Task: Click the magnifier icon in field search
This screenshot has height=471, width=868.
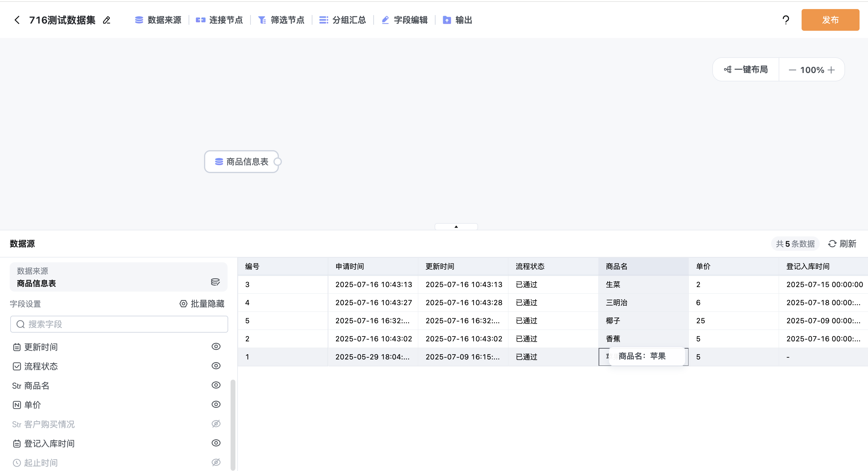Action: 21,324
